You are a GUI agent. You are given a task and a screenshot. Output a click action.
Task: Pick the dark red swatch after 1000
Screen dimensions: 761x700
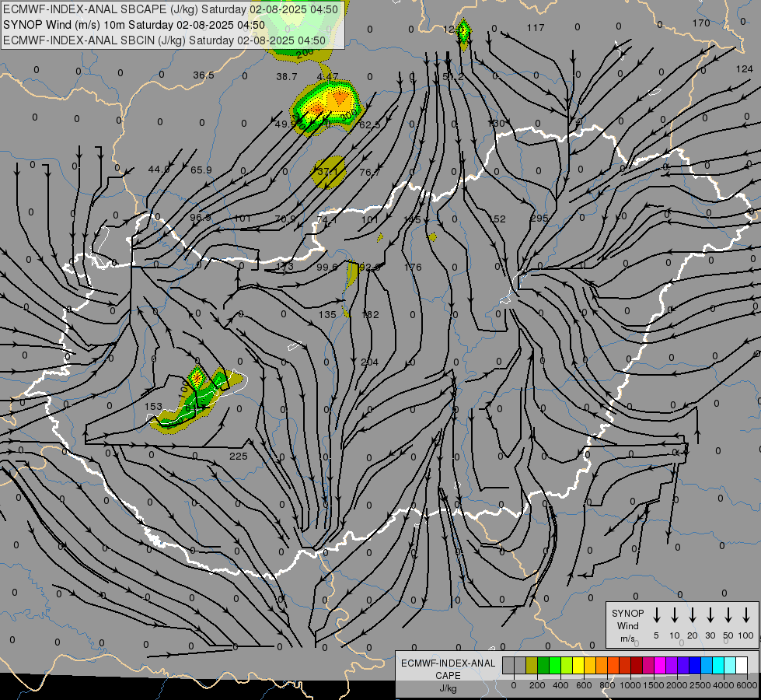coord(637,666)
